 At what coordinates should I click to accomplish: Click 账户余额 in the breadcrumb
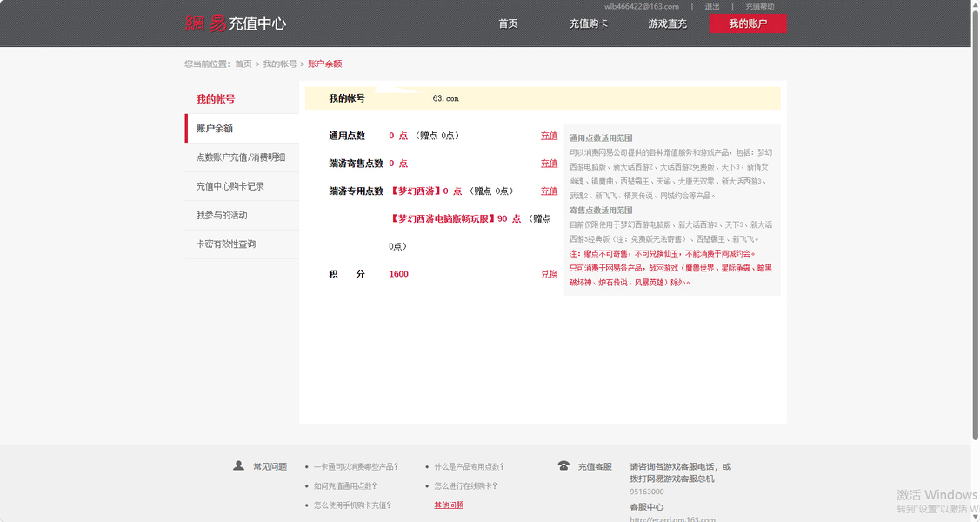tap(324, 64)
